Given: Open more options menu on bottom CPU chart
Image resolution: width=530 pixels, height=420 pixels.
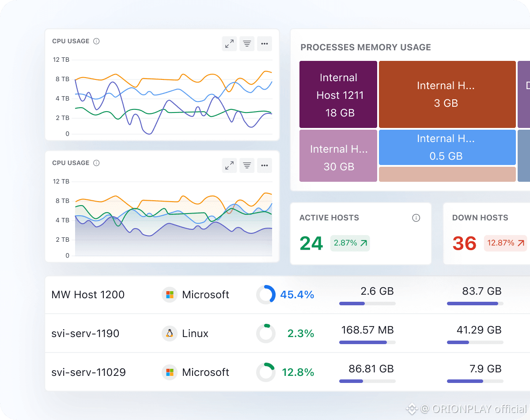Looking at the screenshot, I should 265,165.
